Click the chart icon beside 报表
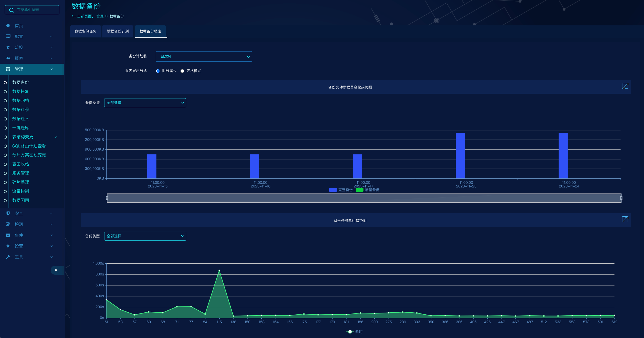Screen dimensions: 644x338 [8, 58]
